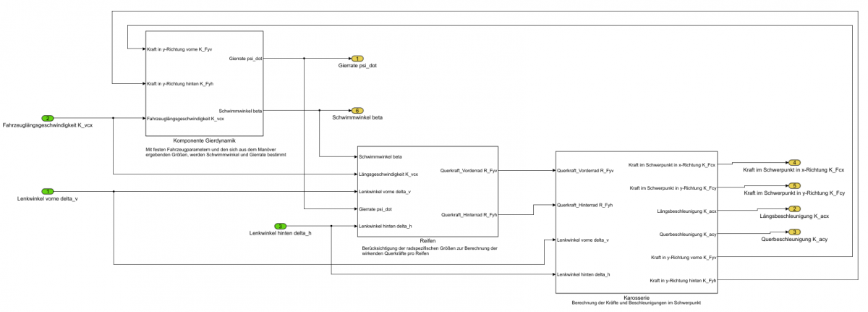This screenshot has width=868, height=312.
Task: Click Querkraft_Vorderrad R_Fyv output port in Reifen
Action: (x=469, y=172)
